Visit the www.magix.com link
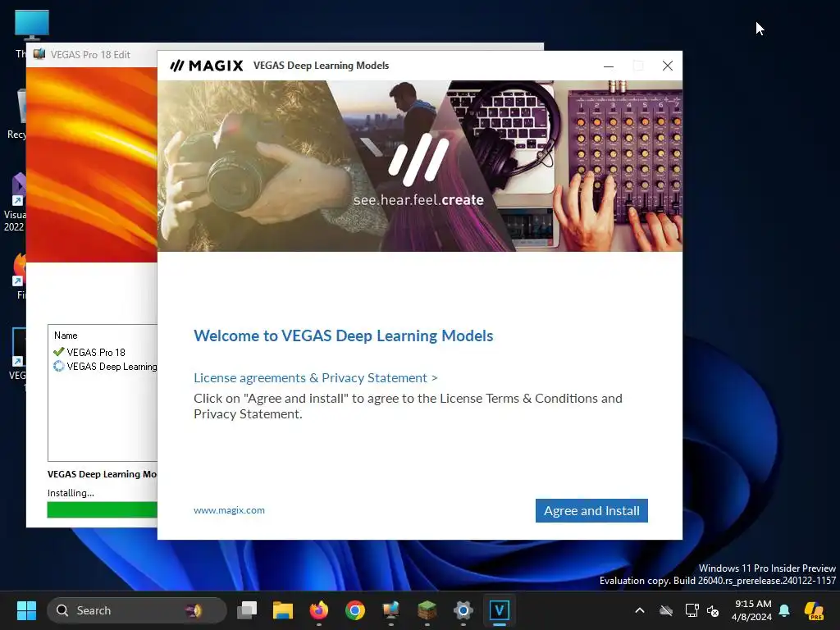 point(230,510)
